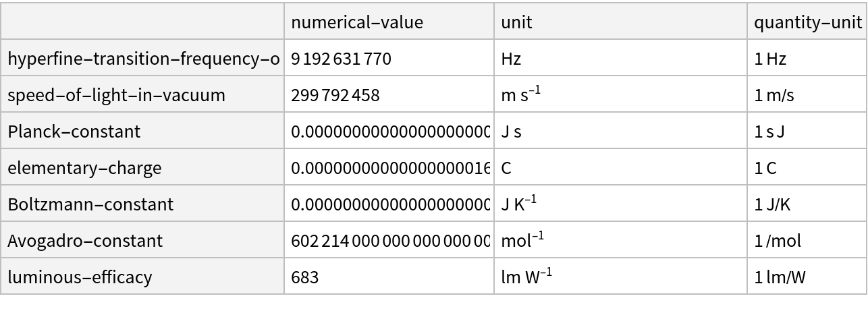Select the Planck-constant row header
The width and height of the screenshot is (868, 317).
[x=142, y=131]
